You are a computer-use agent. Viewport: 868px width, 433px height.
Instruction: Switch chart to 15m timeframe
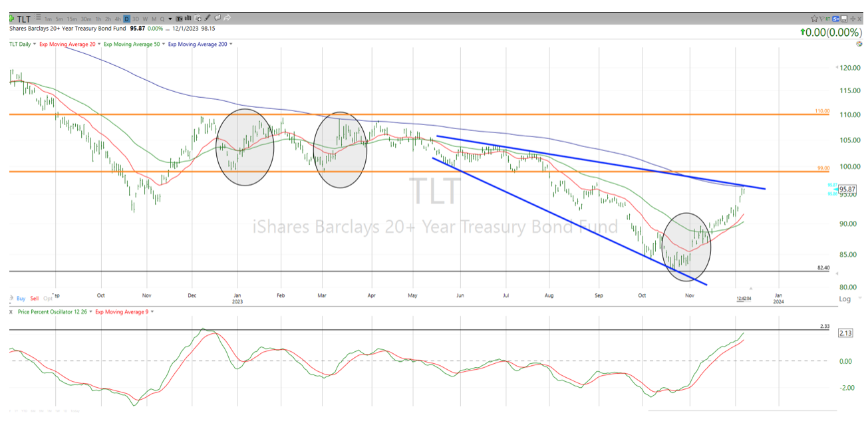[72, 19]
